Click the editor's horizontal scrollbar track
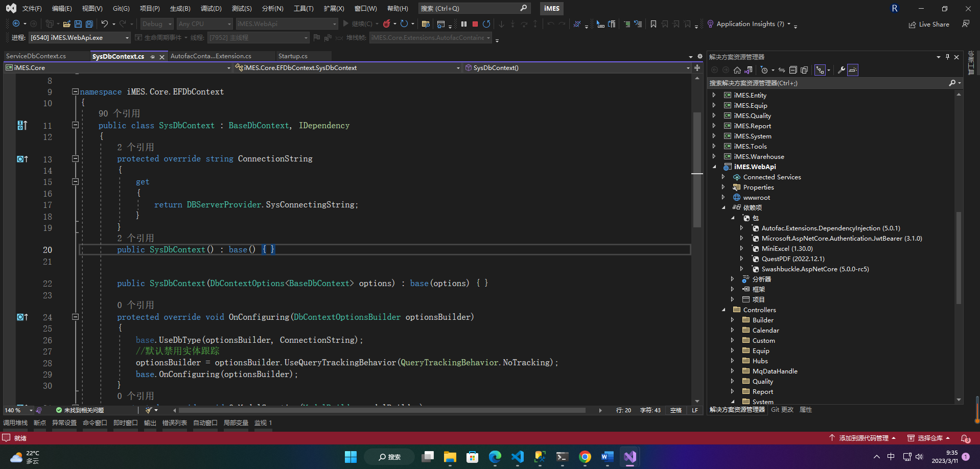Screen dimensions: 980x469 [x=383, y=410]
